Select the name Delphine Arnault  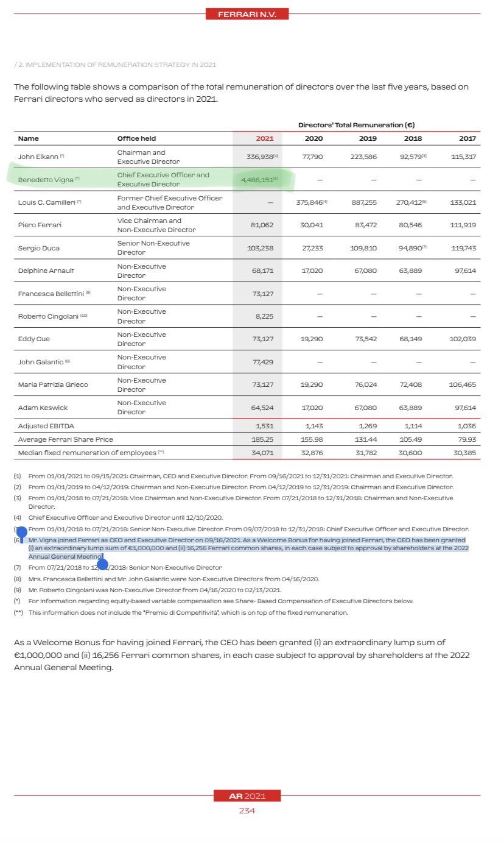[x=46, y=271]
